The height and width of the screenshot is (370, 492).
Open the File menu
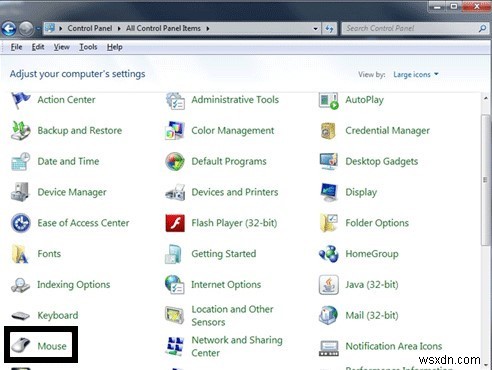click(16, 47)
